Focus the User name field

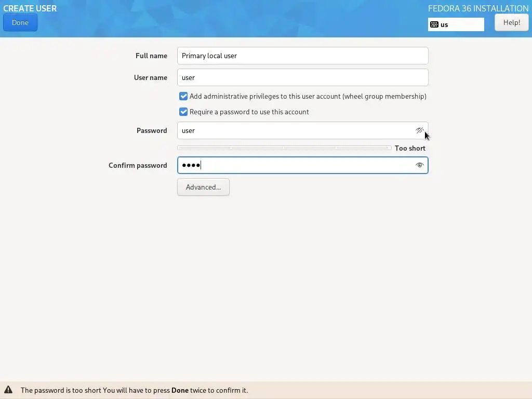point(303,77)
